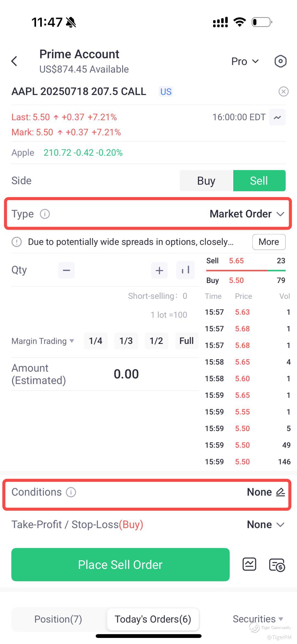This screenshot has width=297, height=644.
Task: Expand the Take-Profit / Stop-Loss dropdown
Action: (x=265, y=525)
